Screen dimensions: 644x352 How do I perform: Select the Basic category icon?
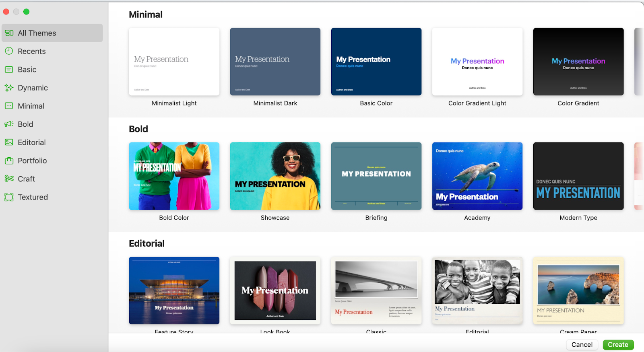point(9,70)
